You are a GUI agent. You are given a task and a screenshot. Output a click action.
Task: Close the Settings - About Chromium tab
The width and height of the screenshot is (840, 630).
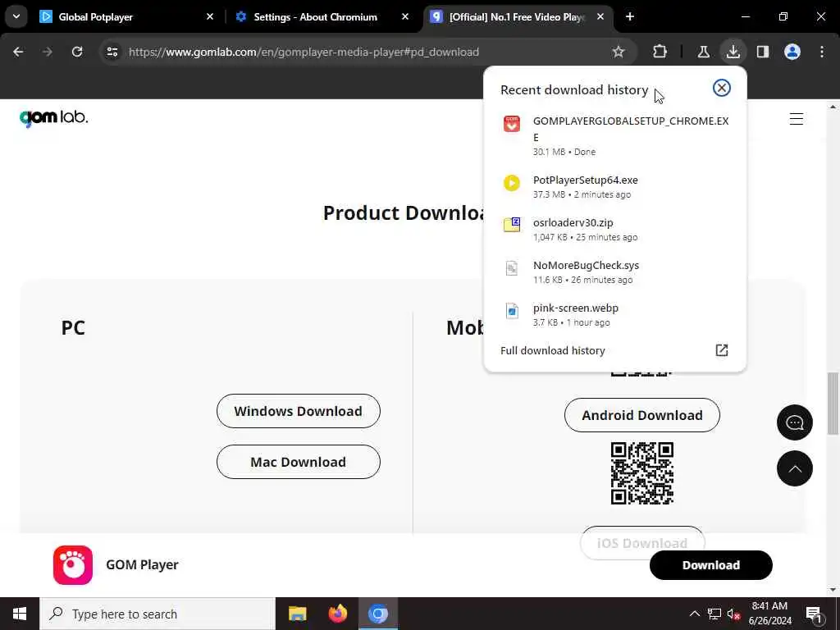coord(405,17)
